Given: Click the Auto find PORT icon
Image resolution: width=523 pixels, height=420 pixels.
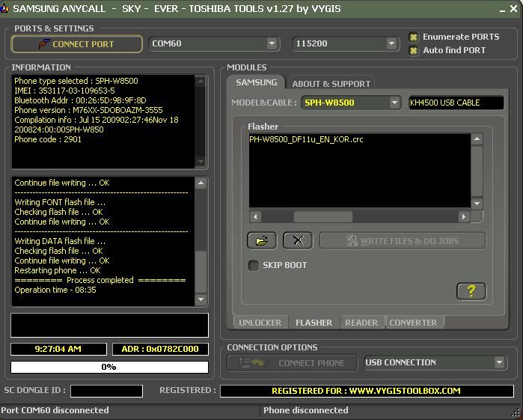Looking at the screenshot, I should point(413,50).
